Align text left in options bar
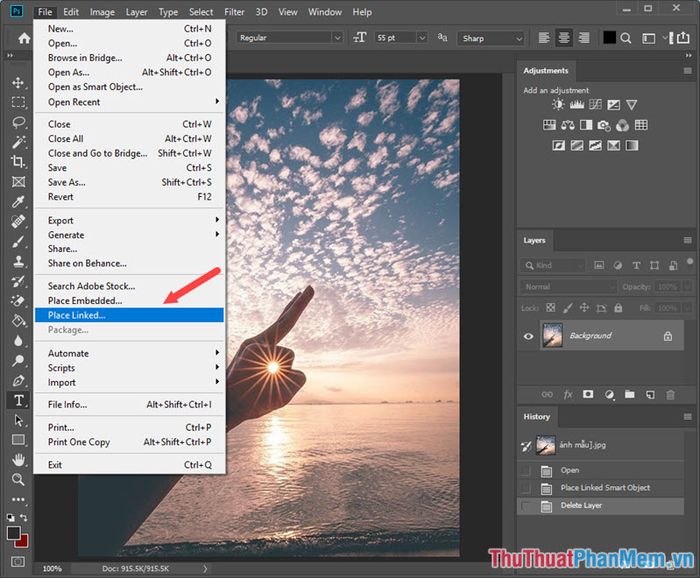This screenshot has width=700, height=578. [x=544, y=38]
